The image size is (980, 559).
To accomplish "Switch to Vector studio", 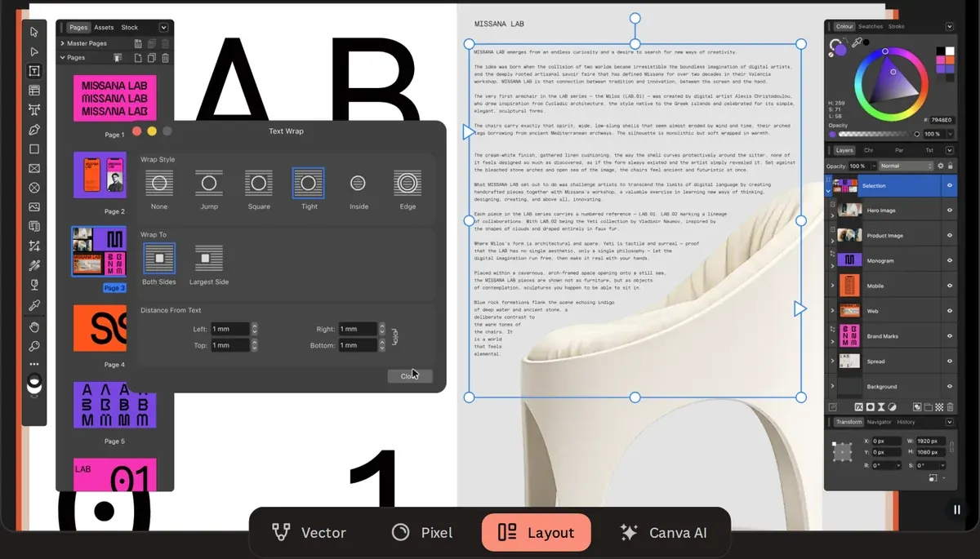I will 310,533.
